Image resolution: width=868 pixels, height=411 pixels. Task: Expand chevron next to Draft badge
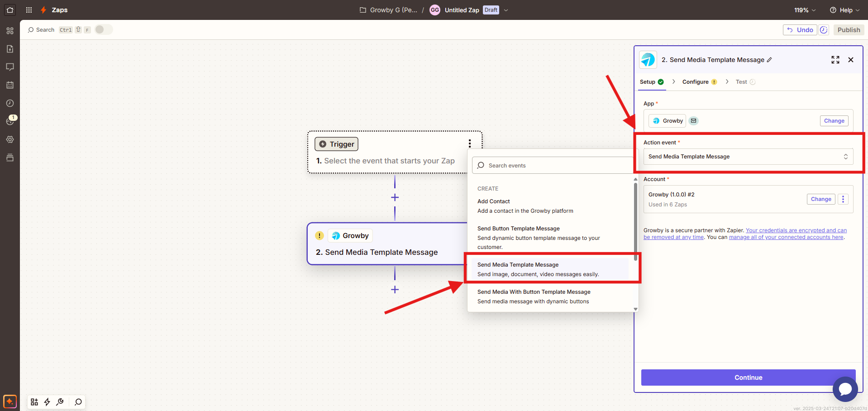[506, 10]
